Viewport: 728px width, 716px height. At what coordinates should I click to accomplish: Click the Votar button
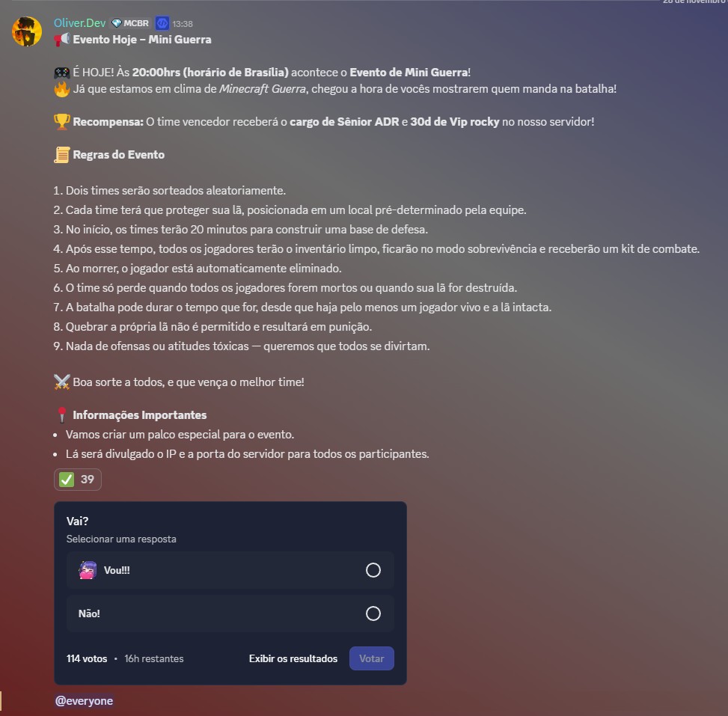[x=371, y=658]
